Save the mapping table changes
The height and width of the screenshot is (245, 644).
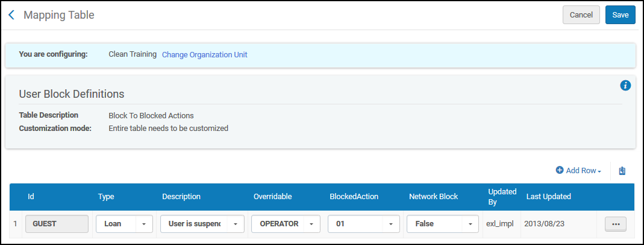click(620, 15)
